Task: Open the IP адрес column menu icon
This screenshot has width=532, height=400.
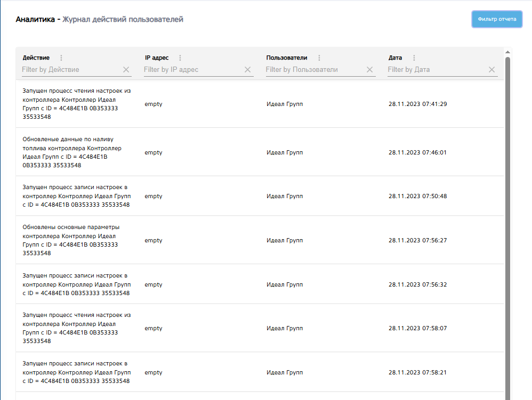Action: point(180,58)
